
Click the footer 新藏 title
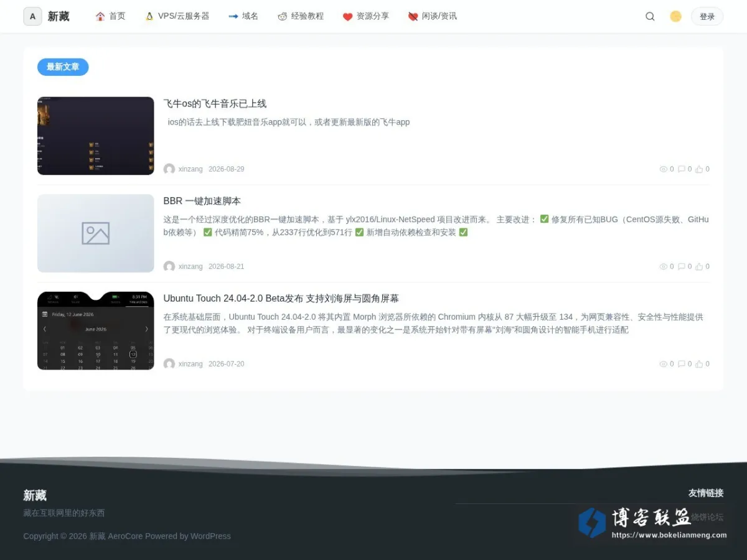(x=35, y=495)
